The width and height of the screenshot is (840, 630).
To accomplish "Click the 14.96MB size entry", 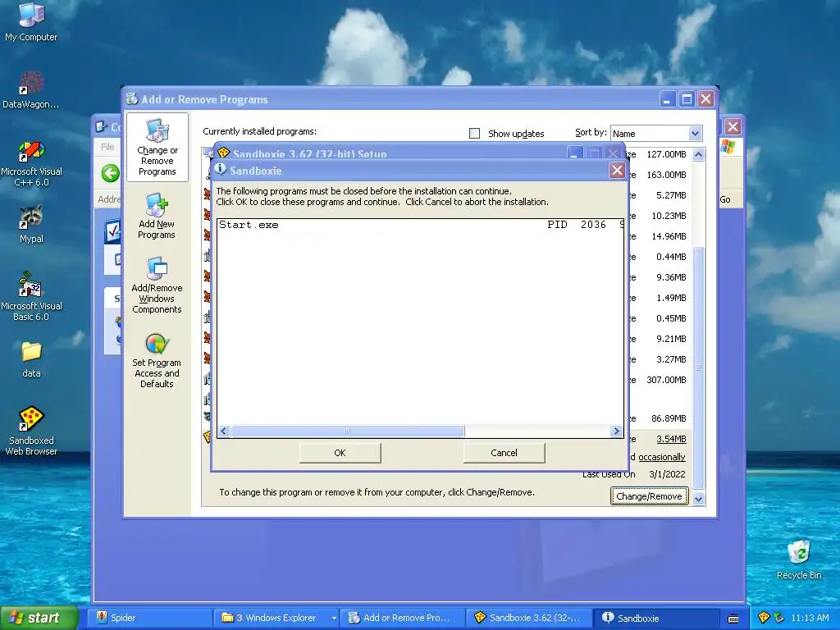I will pos(669,236).
